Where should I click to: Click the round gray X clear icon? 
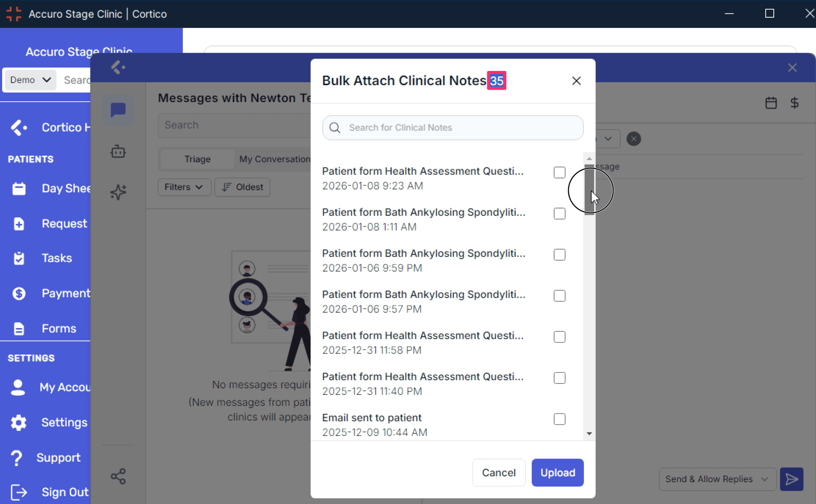tap(634, 139)
